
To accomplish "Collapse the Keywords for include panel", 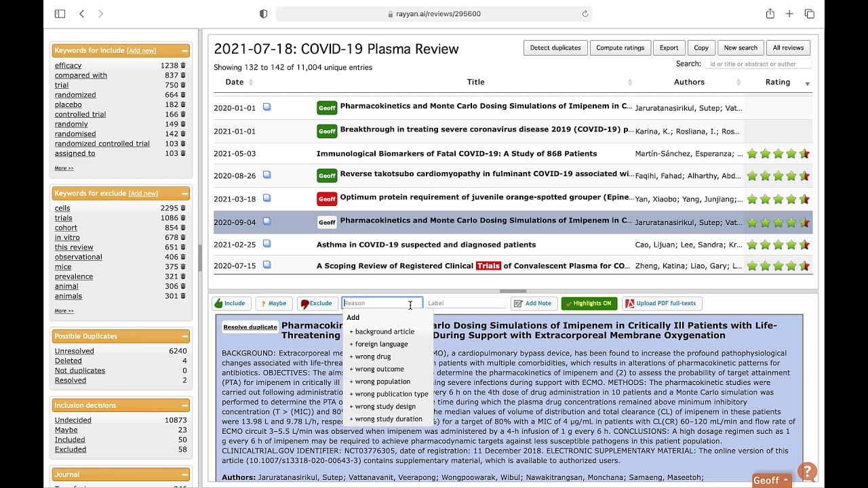I will (184, 51).
